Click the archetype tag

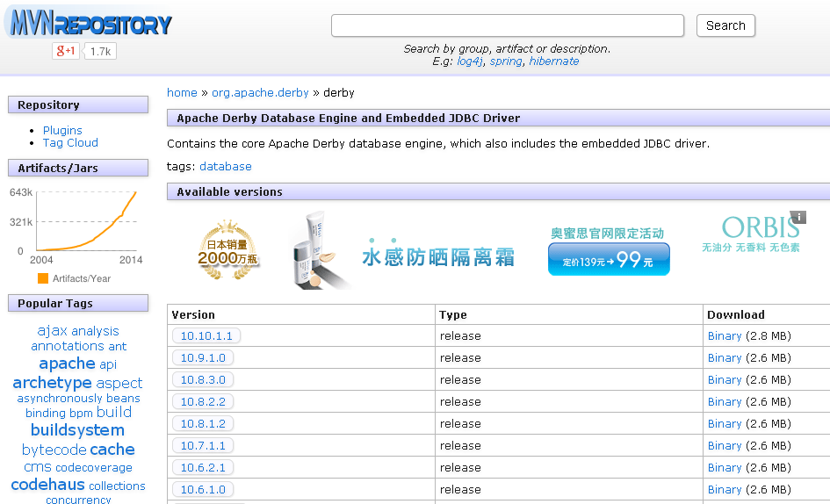coord(52,382)
